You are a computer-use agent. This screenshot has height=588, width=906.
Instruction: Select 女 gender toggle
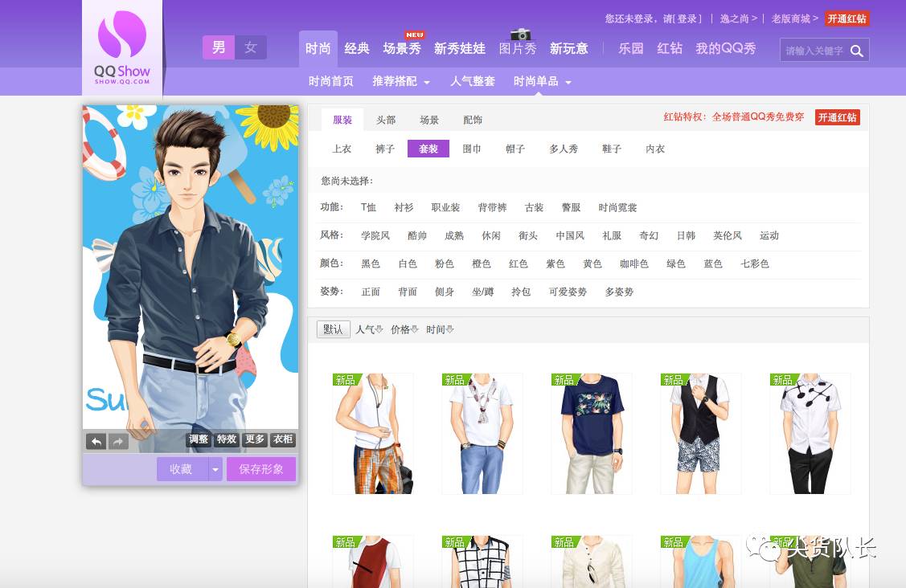point(250,47)
